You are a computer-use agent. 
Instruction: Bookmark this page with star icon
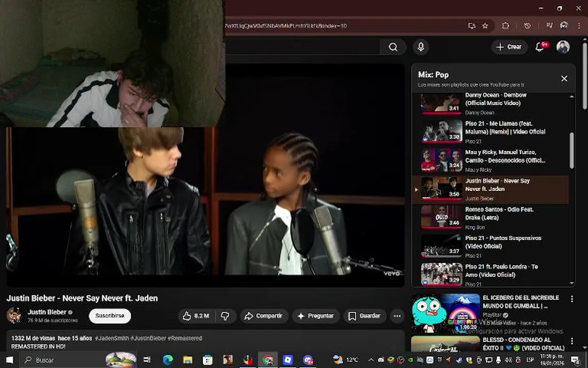(485, 26)
